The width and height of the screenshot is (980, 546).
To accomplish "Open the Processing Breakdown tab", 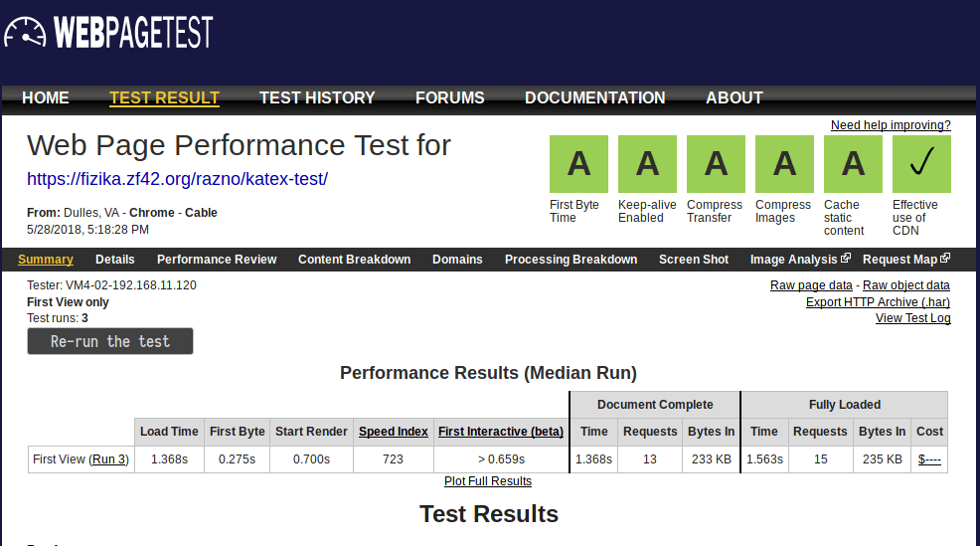I will click(572, 260).
